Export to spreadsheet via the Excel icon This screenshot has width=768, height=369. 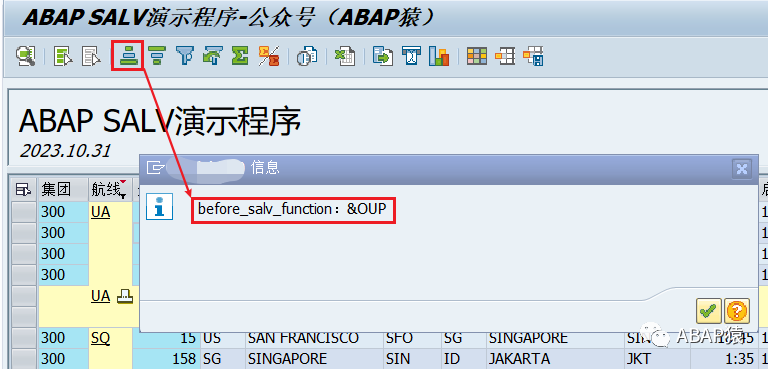coord(345,56)
